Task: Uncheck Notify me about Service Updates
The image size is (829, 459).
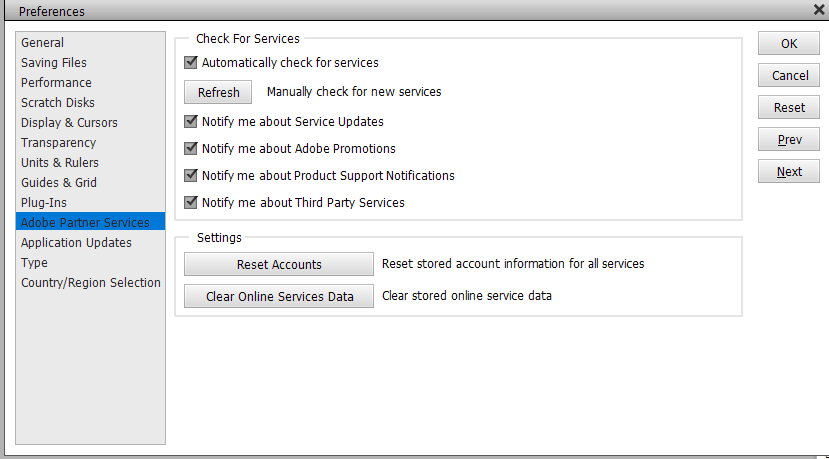Action: pyautogui.click(x=191, y=121)
